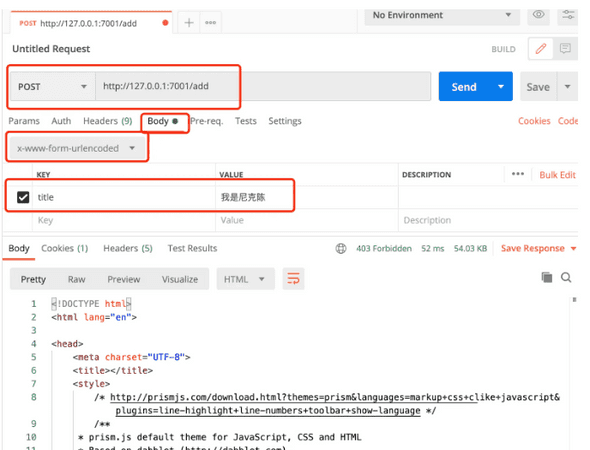Select the Preview response view tab
The image size is (590, 450).
point(123,279)
